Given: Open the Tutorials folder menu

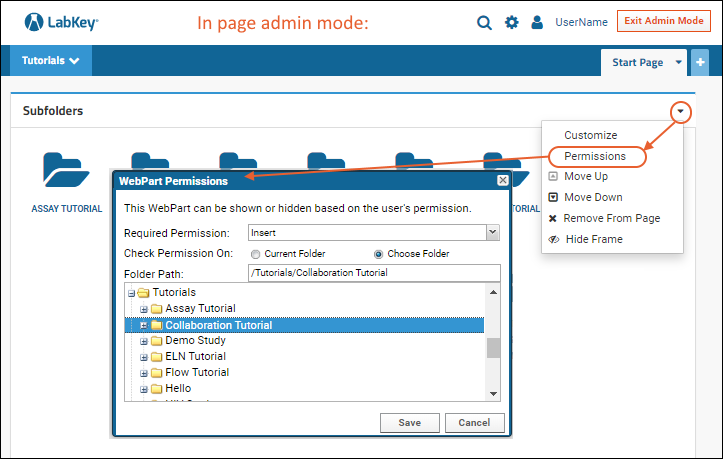Looking at the screenshot, I should click(50, 60).
